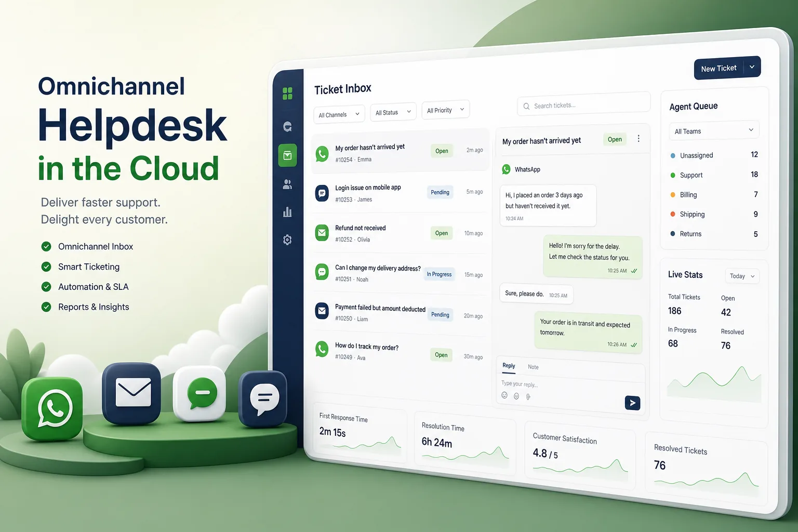Click In Progress badge on ticket #10251

439,274
